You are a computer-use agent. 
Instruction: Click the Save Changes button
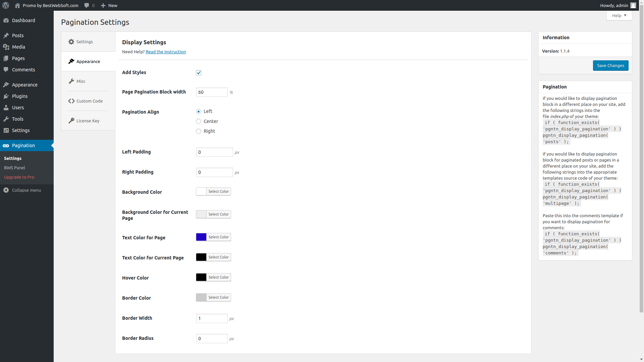(x=610, y=65)
